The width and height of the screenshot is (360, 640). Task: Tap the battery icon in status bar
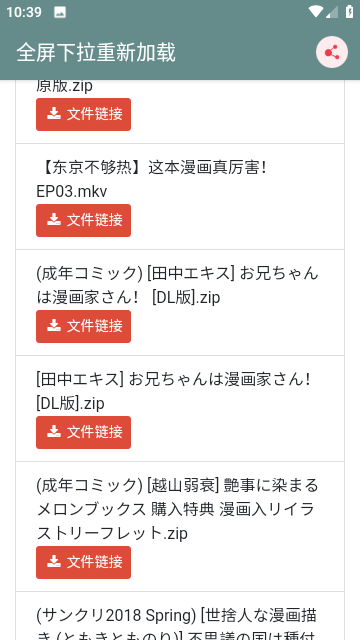349,12
